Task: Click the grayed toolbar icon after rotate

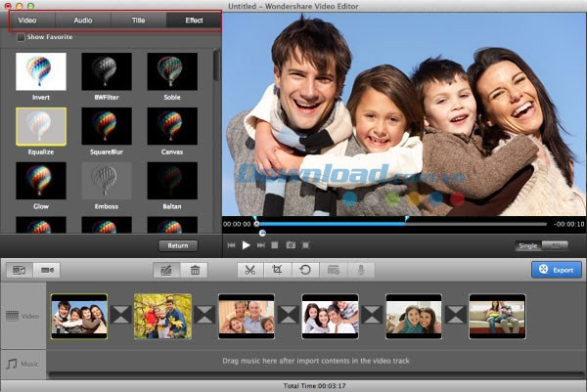Action: click(x=334, y=270)
